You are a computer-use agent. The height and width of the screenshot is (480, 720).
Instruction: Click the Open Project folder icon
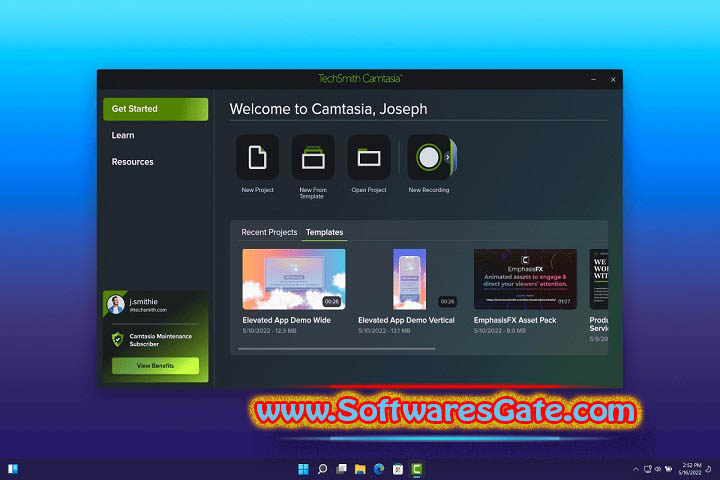pyautogui.click(x=369, y=157)
